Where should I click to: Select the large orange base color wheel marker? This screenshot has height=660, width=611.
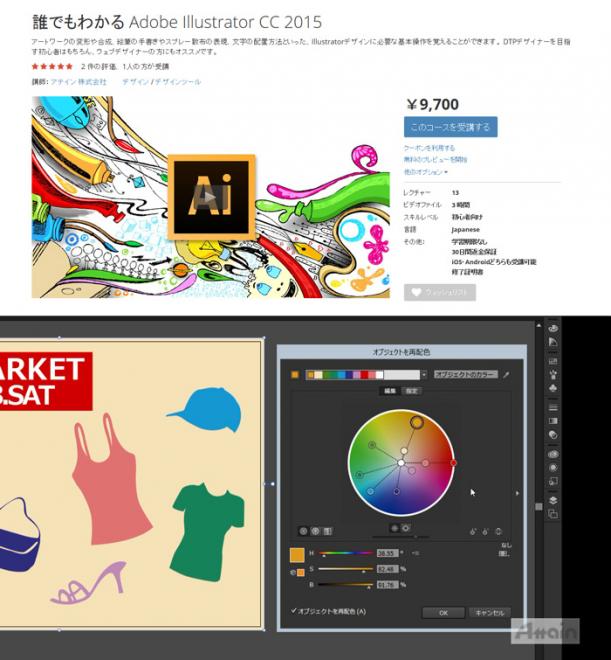click(416, 422)
